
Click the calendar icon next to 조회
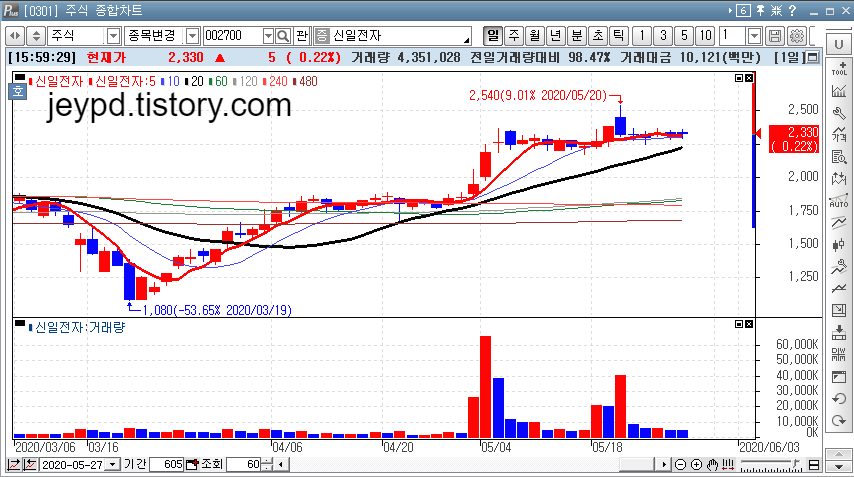192,464
